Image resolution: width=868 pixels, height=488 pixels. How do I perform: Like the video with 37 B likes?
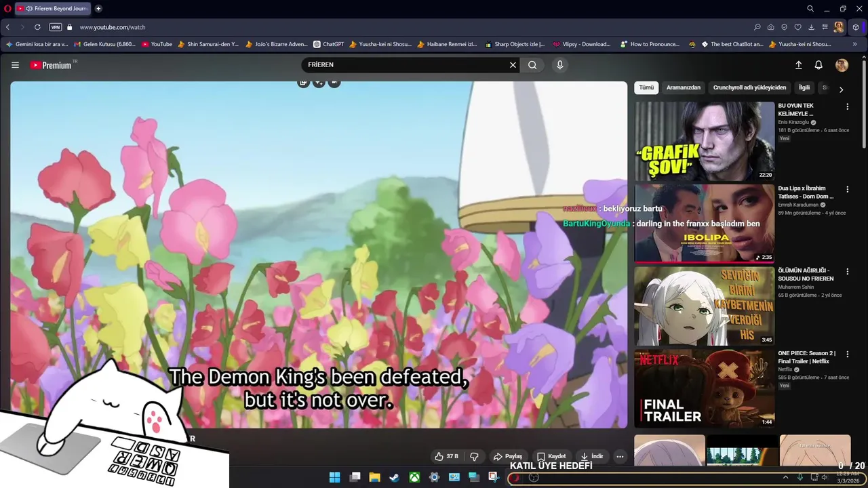pos(446,456)
